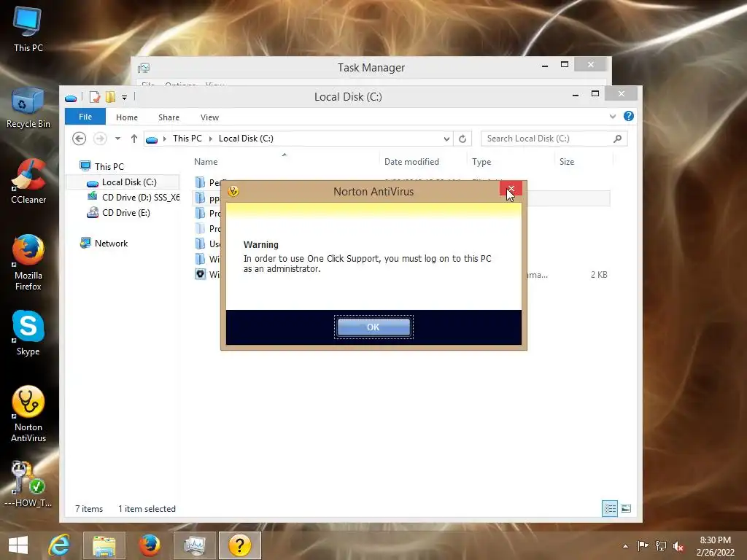The image size is (747, 560).
Task: Select the first folder icon starting 'Pe'
Action: click(x=201, y=182)
